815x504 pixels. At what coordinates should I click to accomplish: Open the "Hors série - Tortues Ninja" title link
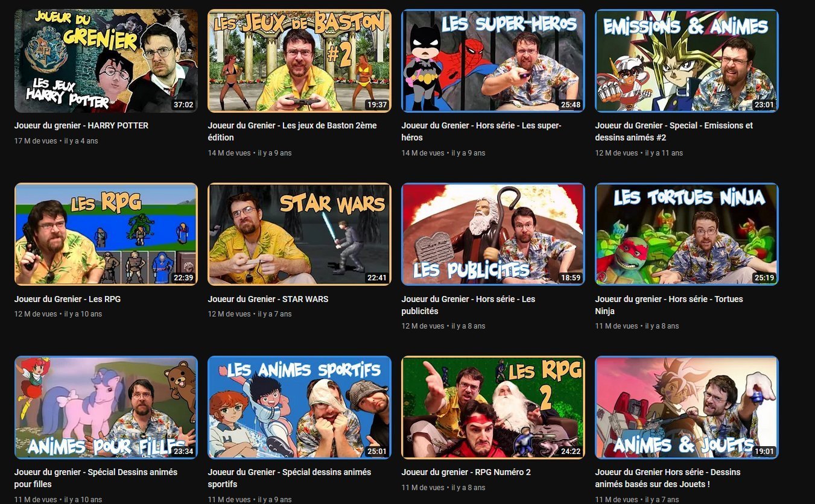(x=669, y=305)
